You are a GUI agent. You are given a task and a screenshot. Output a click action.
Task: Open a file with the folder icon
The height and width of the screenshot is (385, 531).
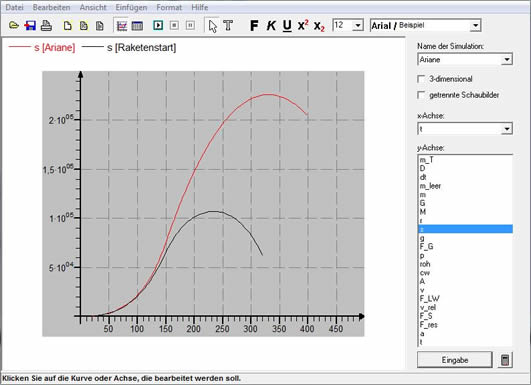(14, 25)
